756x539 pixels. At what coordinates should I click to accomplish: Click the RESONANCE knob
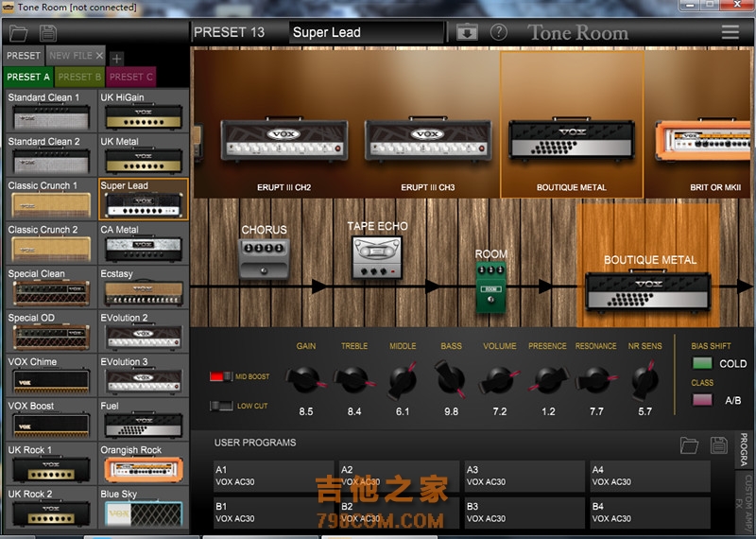(596, 380)
